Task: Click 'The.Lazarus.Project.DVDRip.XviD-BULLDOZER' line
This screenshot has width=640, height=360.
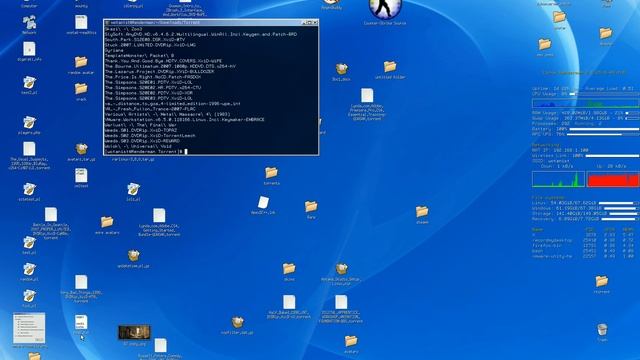Action: (x=159, y=71)
